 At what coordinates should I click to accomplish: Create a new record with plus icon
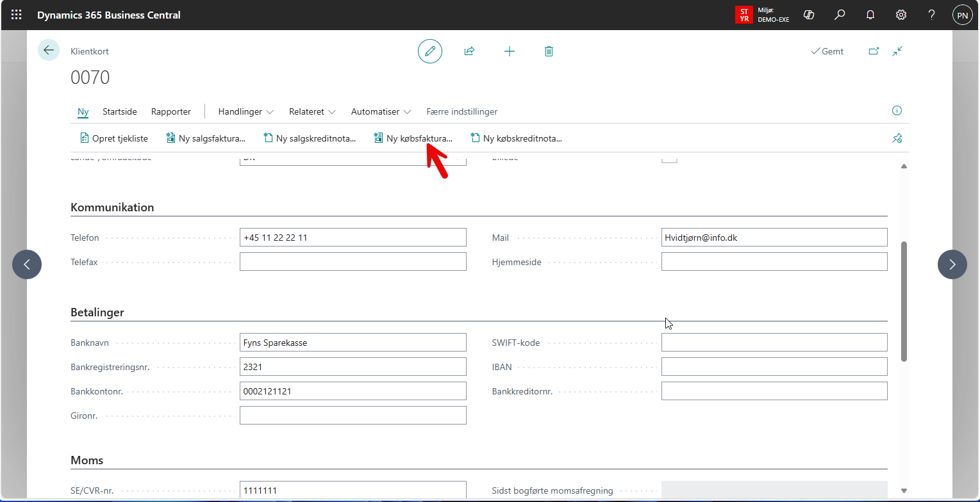(x=510, y=51)
